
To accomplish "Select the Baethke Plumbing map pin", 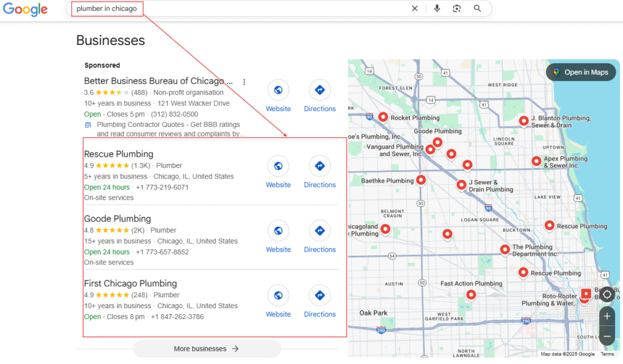I will [421, 180].
